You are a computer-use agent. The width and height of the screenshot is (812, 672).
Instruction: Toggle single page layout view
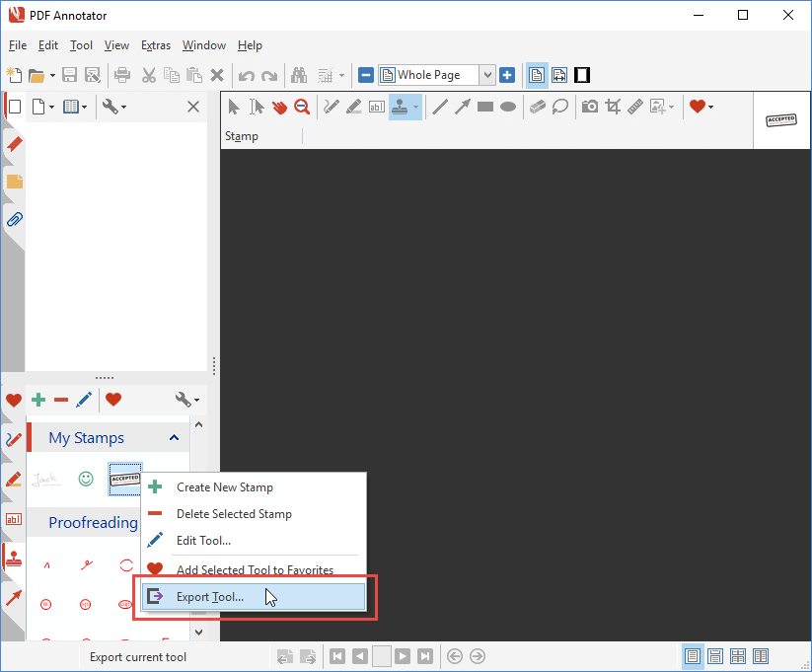[x=537, y=75]
